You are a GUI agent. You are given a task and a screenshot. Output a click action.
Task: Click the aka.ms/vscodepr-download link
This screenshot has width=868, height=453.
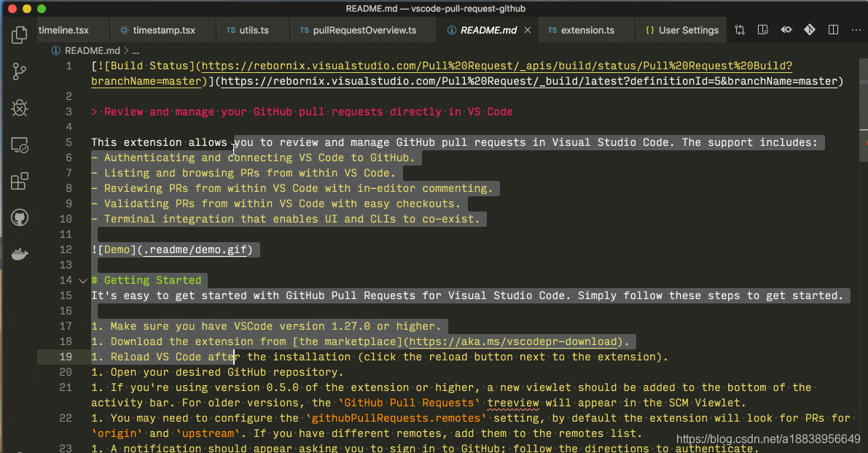click(x=513, y=341)
